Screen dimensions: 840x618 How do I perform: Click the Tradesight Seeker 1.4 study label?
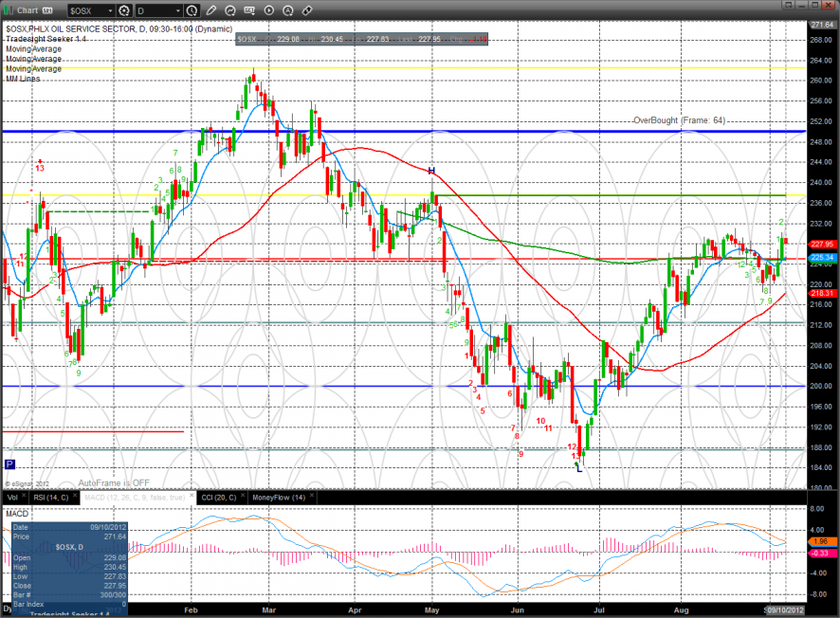[46, 39]
